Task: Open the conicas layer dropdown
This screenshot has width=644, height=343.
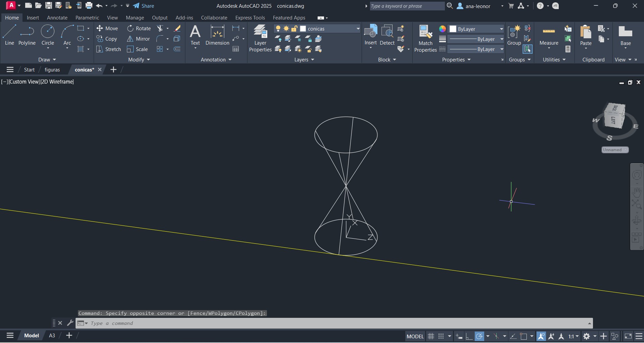Action: pos(358,29)
